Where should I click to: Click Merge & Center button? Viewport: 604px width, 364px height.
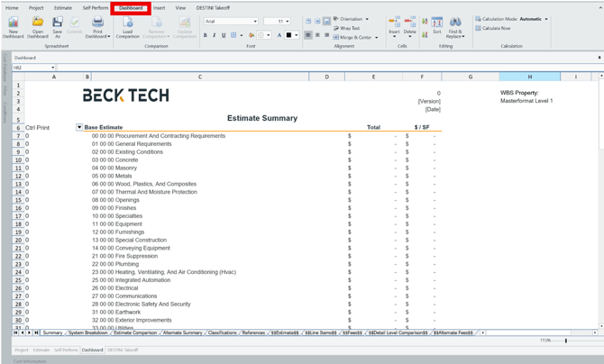[x=354, y=37]
